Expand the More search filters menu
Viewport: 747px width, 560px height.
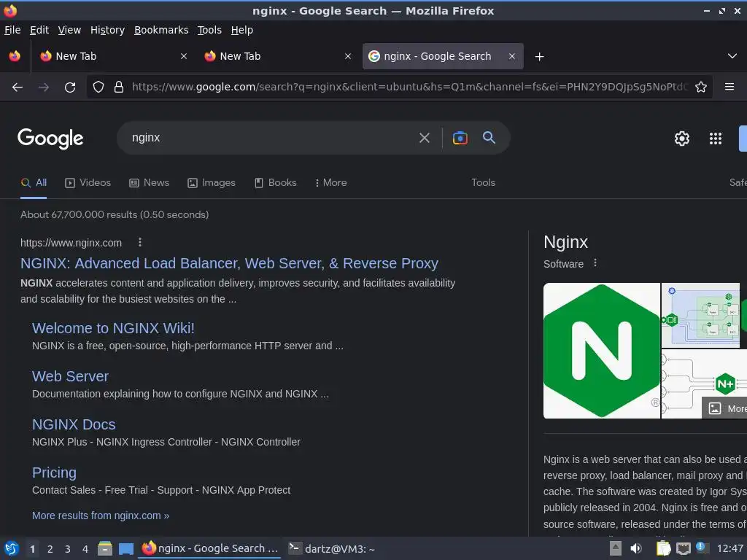pos(330,183)
